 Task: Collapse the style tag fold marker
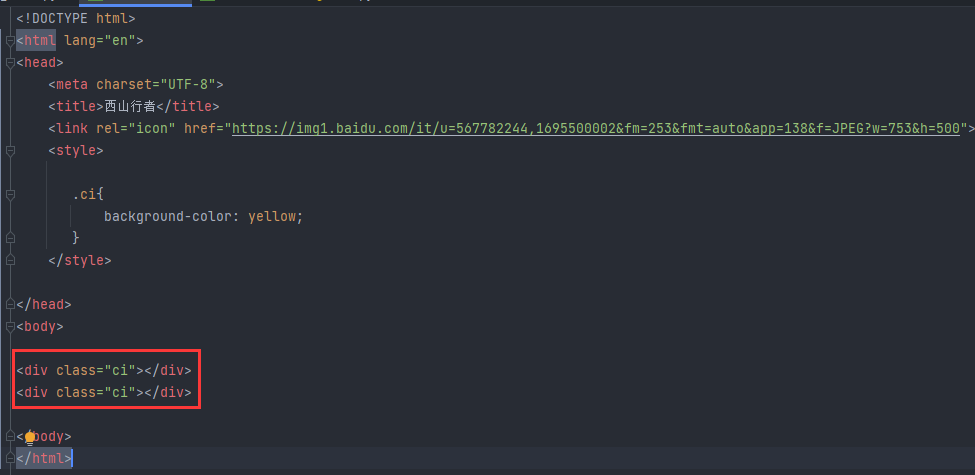click(x=9, y=151)
